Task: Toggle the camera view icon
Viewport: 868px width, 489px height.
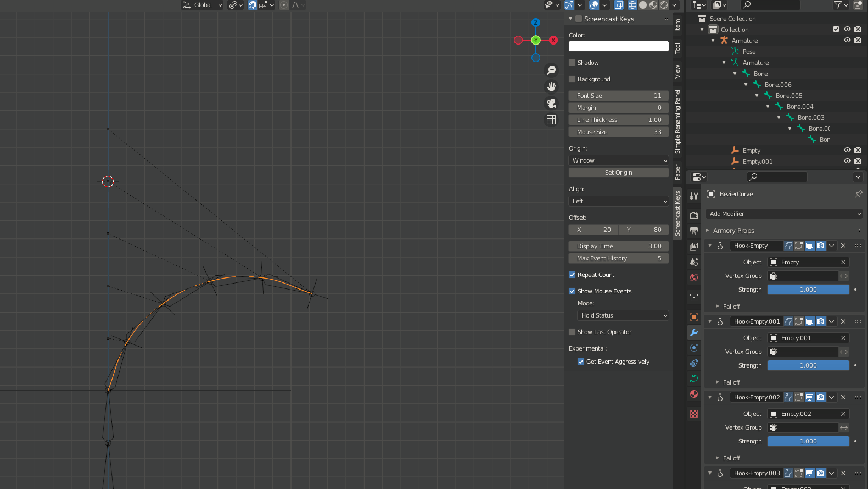Action: coord(551,103)
